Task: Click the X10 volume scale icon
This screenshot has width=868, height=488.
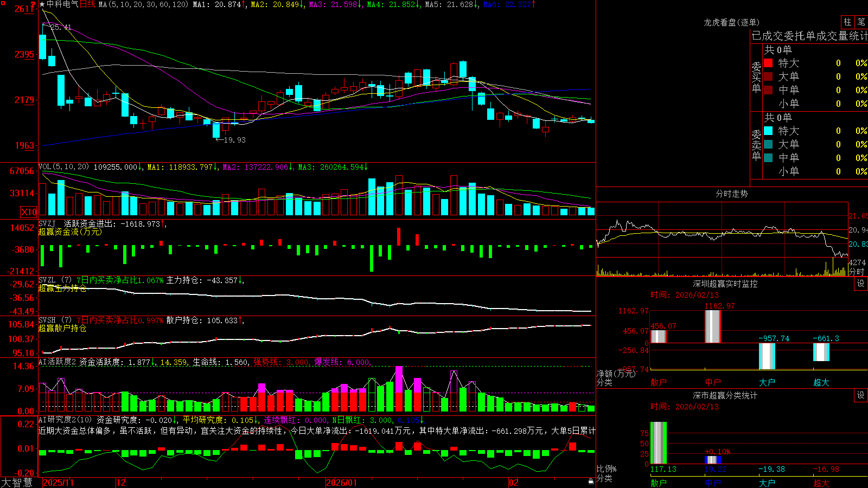Action: click(x=29, y=212)
